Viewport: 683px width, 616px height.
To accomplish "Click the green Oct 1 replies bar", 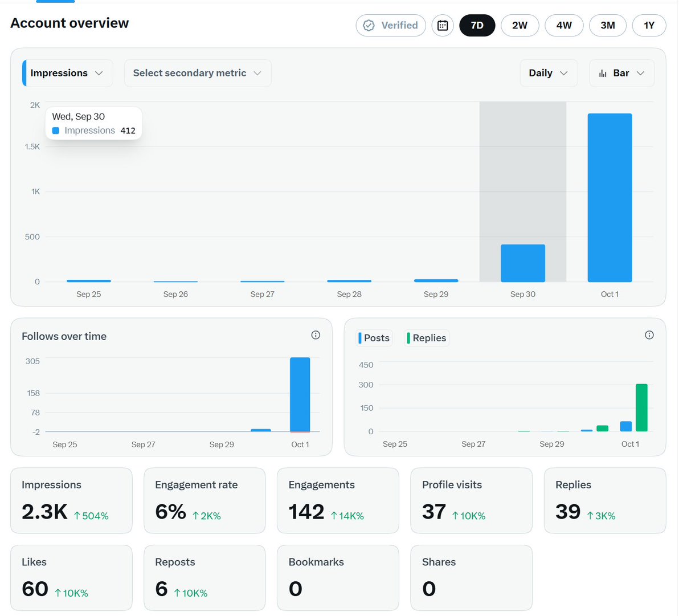I will tap(641, 408).
